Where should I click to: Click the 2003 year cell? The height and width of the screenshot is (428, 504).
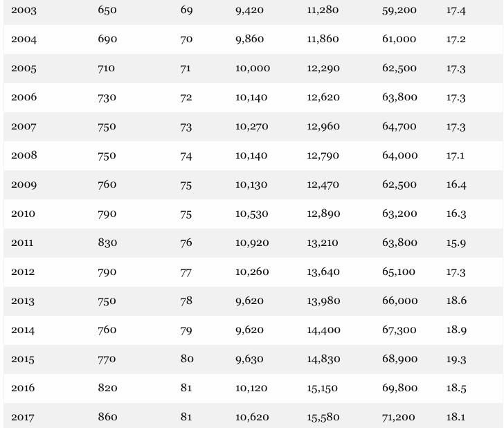point(24,10)
